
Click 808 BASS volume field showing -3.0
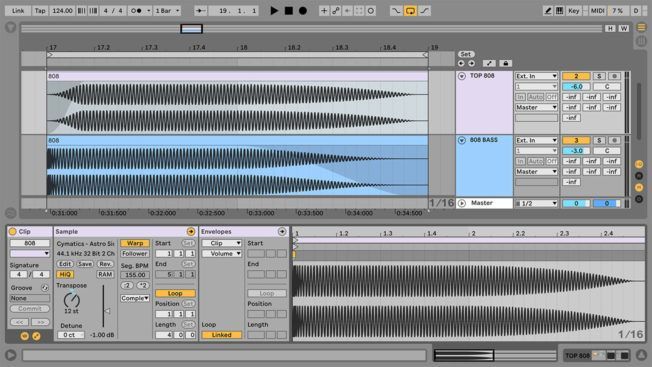point(576,151)
